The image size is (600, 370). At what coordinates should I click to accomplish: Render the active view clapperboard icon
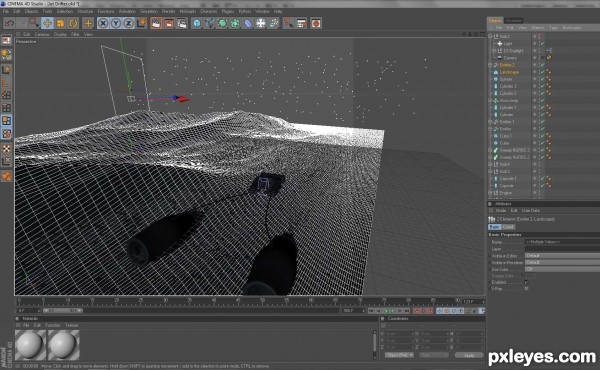[156, 23]
